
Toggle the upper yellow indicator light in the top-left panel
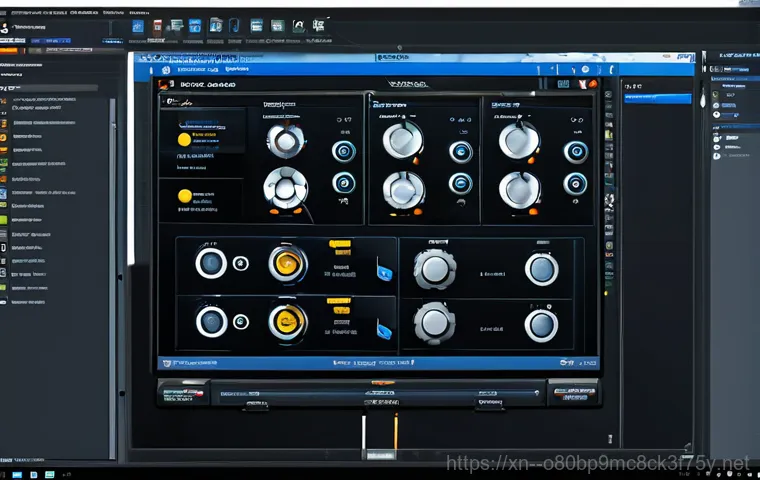coord(184,140)
